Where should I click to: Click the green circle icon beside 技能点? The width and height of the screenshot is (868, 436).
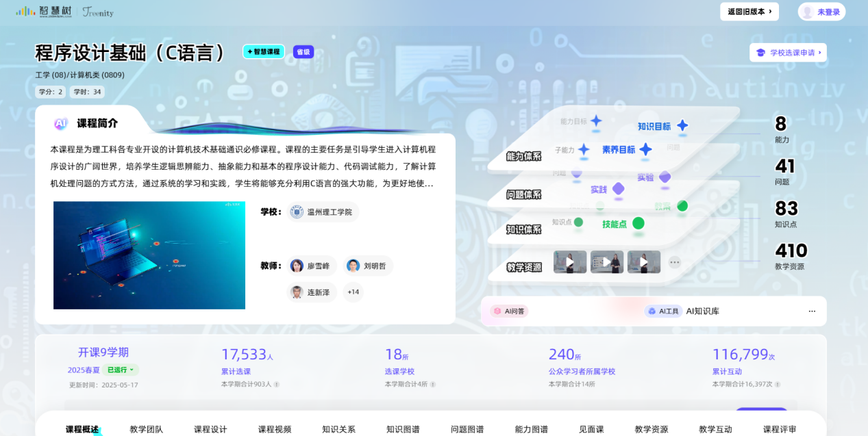click(638, 223)
